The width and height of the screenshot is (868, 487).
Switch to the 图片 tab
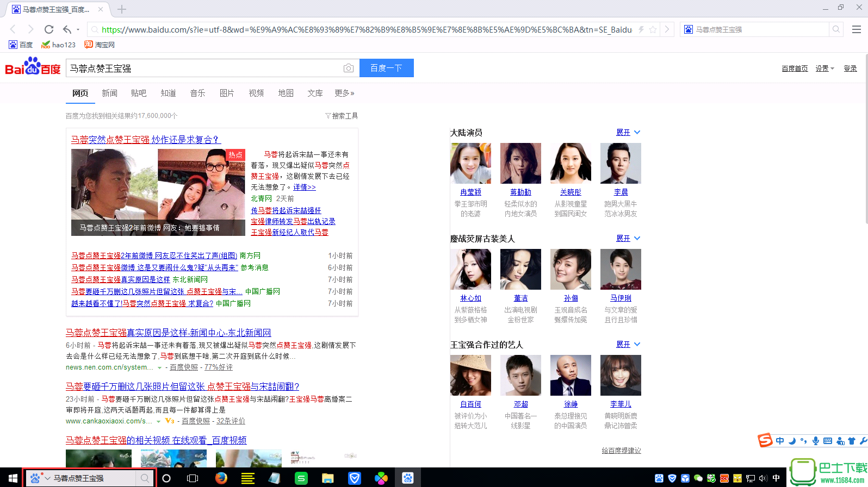point(227,93)
